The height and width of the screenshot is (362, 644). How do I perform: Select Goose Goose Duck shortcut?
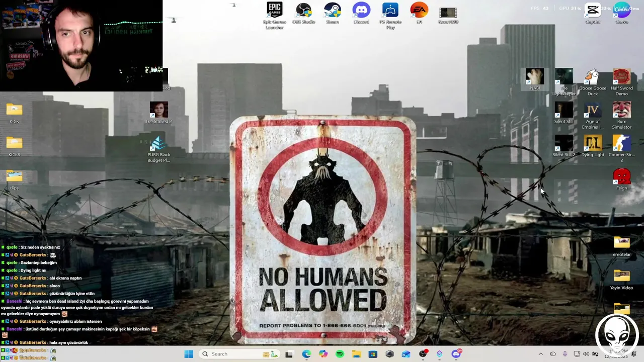point(593,82)
